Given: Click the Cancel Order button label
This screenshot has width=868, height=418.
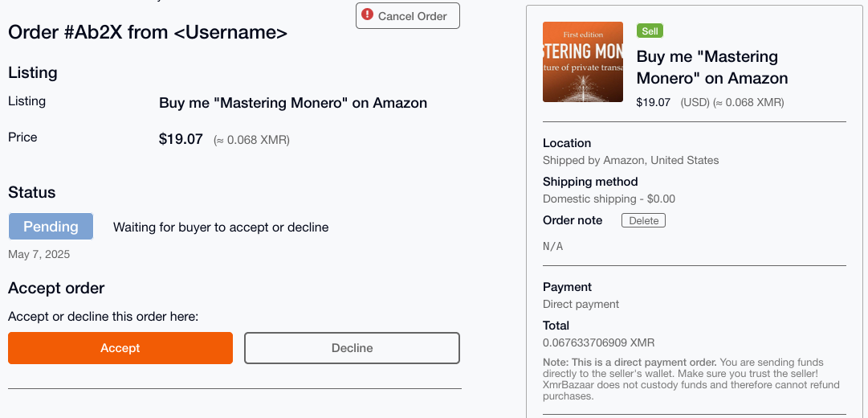Looking at the screenshot, I should point(413,16).
